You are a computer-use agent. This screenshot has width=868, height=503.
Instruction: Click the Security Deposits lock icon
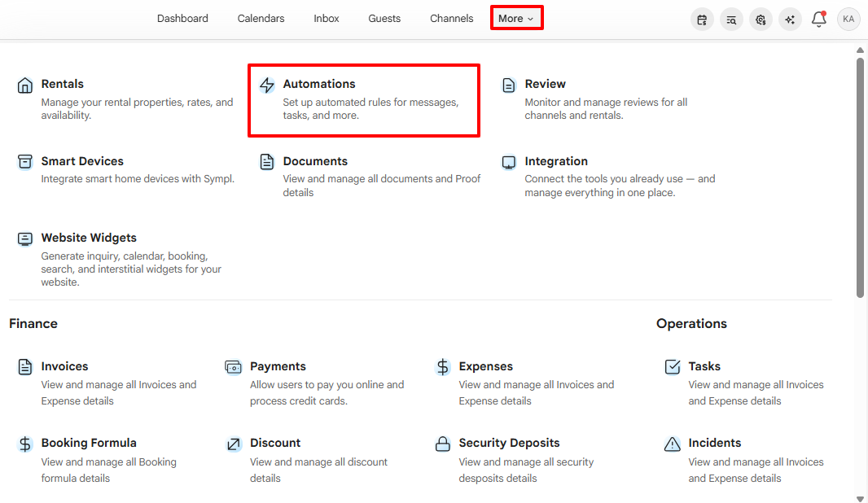pyautogui.click(x=442, y=444)
